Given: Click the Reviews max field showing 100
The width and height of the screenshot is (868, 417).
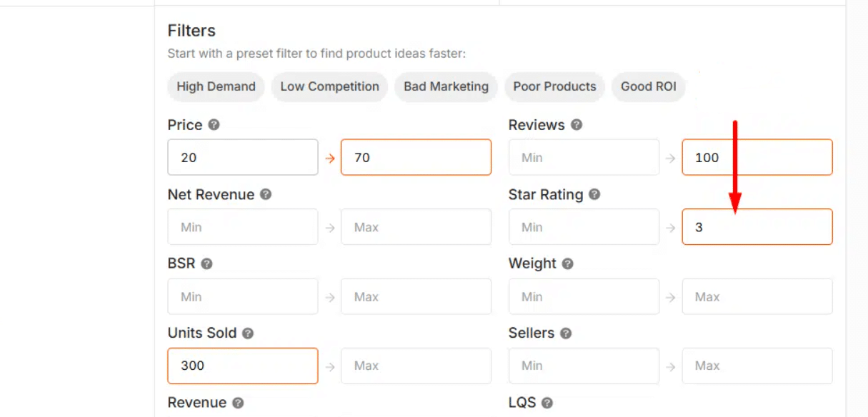Looking at the screenshot, I should click(757, 157).
